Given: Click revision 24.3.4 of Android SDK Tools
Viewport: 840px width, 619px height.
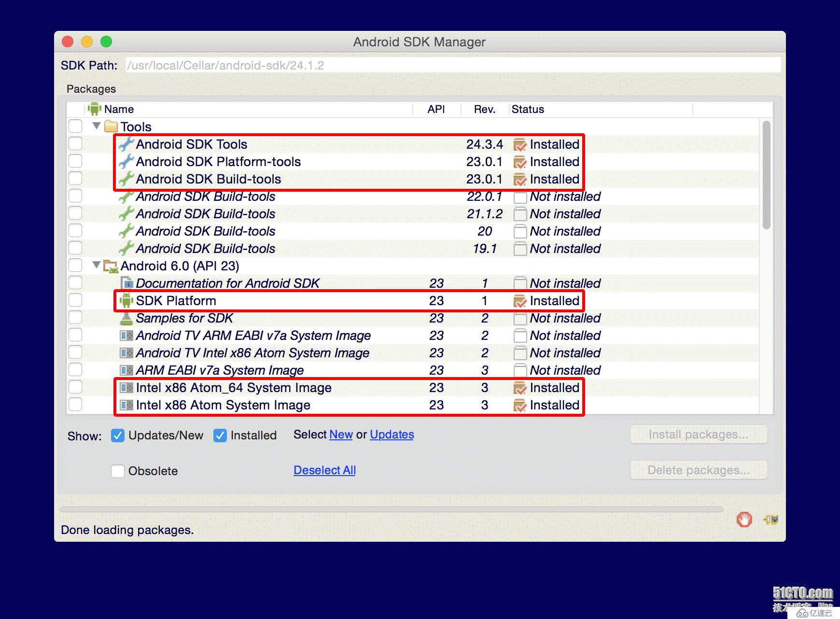Looking at the screenshot, I should pos(484,144).
